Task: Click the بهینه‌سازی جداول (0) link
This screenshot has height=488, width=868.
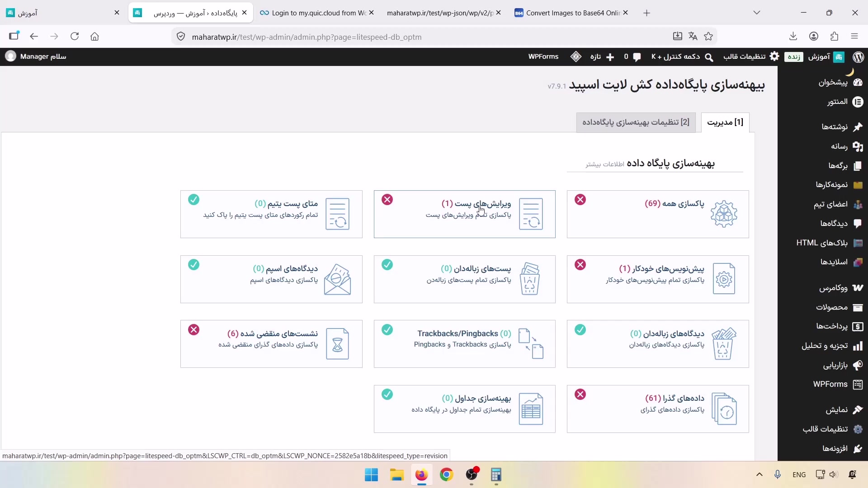Action: (x=476, y=398)
